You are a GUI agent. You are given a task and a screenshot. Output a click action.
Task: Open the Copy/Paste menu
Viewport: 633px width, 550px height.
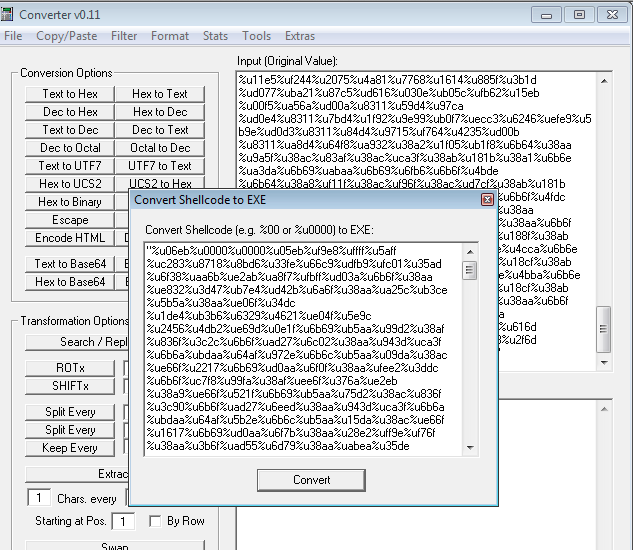click(x=66, y=36)
